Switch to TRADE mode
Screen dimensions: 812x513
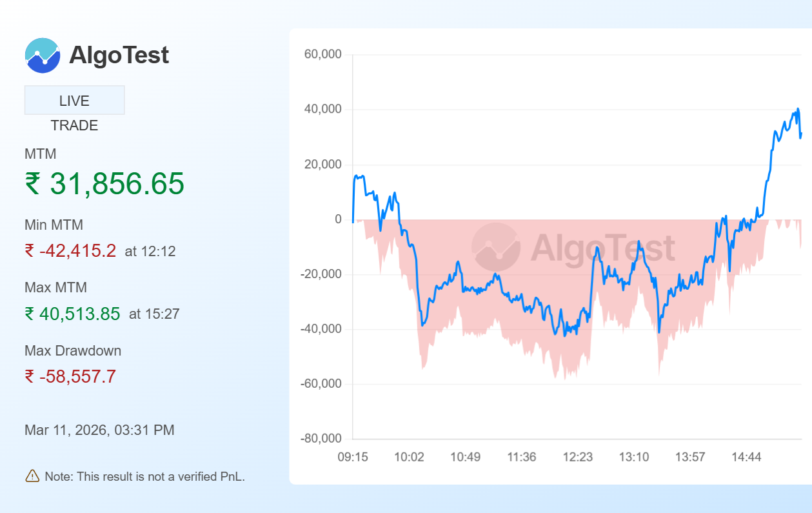pos(74,125)
